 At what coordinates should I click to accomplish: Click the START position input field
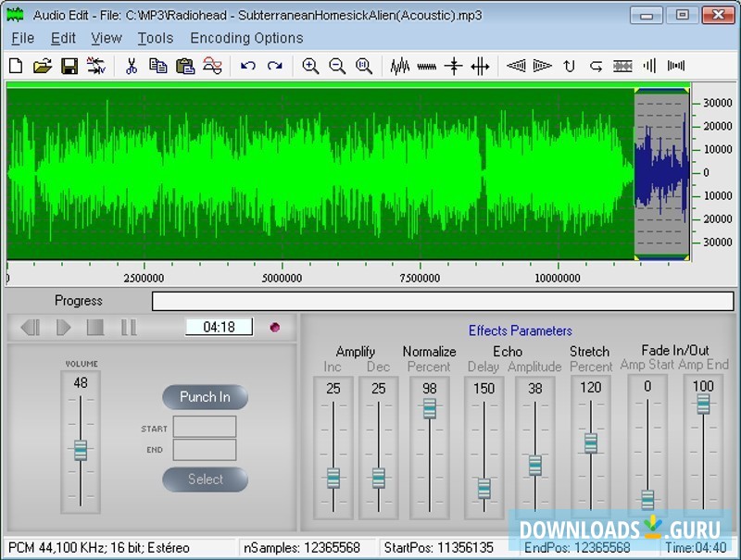205,427
